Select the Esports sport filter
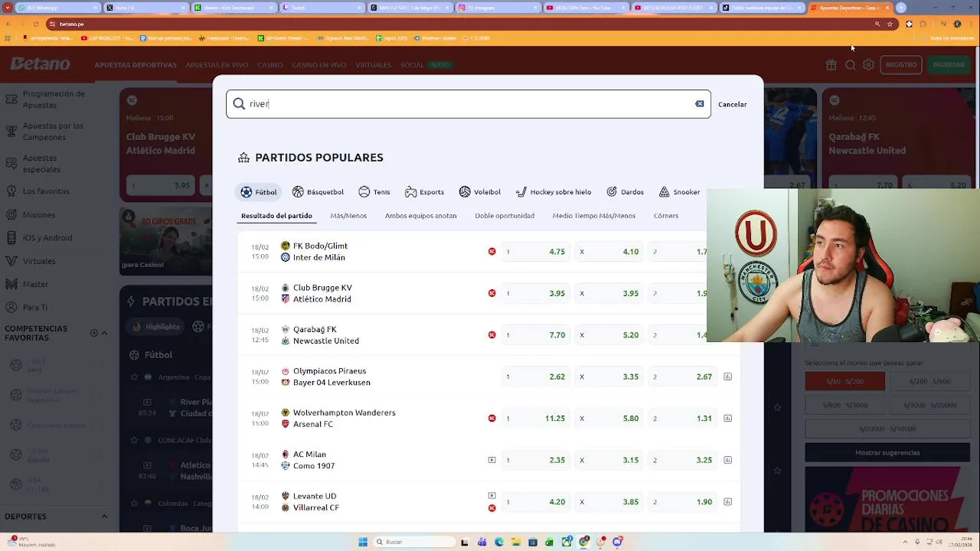Viewport: 980px width, 551px height. pyautogui.click(x=424, y=192)
